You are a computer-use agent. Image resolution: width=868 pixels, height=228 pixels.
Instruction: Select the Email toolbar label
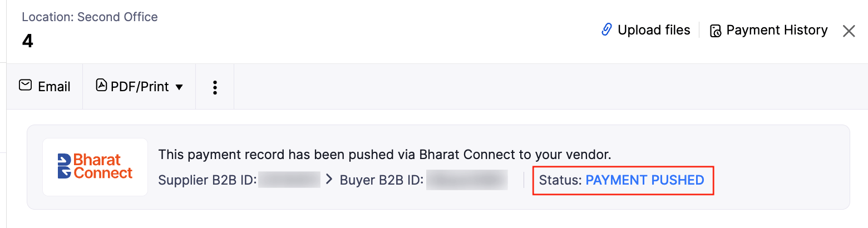coord(54,87)
